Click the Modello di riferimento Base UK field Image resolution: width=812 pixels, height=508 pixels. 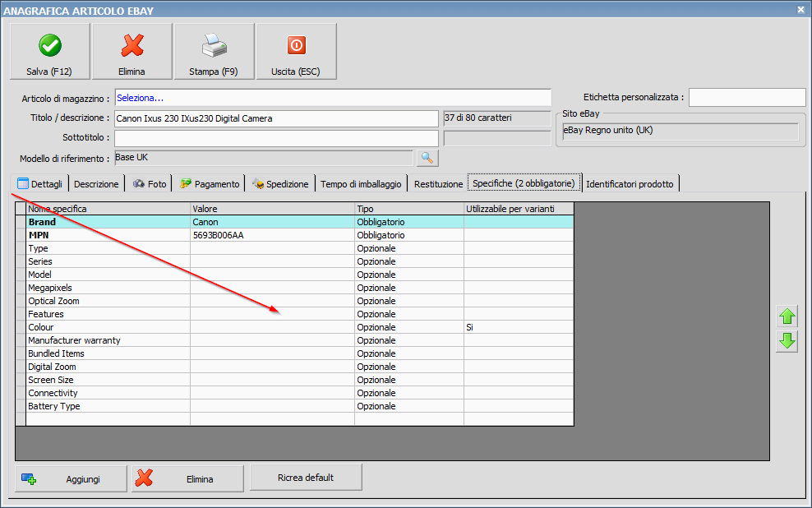tap(264, 158)
